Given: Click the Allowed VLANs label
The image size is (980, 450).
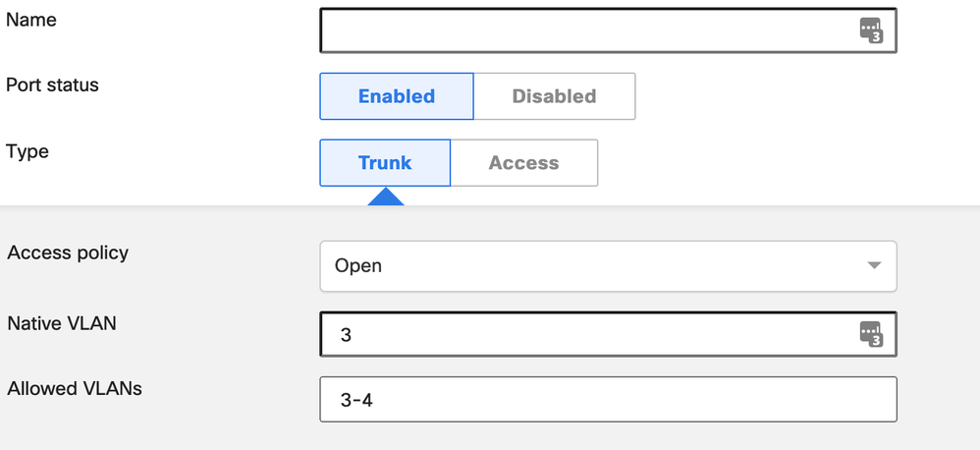Looking at the screenshot, I should [75, 388].
